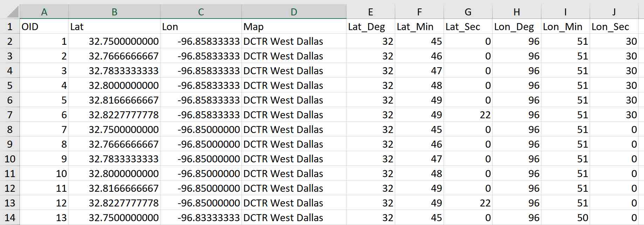Select row 1 header
The height and width of the screenshot is (225, 644).
click(10, 27)
